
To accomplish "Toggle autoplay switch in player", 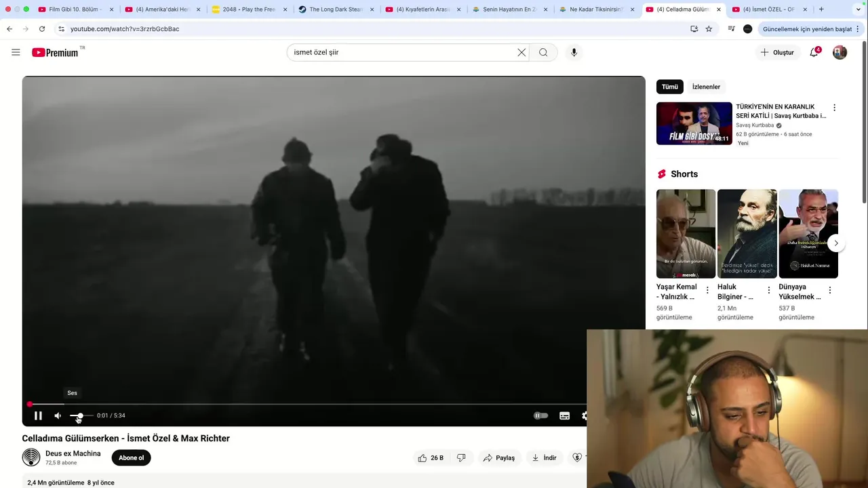I will pyautogui.click(x=540, y=415).
